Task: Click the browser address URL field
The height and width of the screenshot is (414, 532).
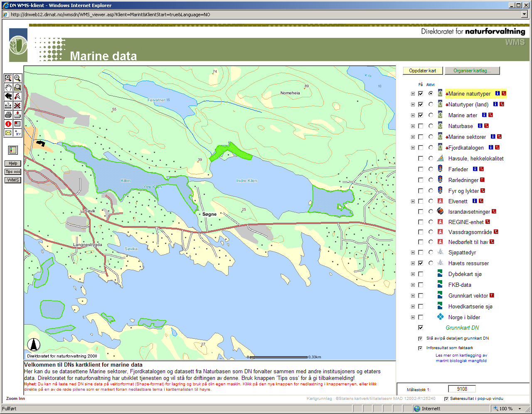Action: point(266,14)
